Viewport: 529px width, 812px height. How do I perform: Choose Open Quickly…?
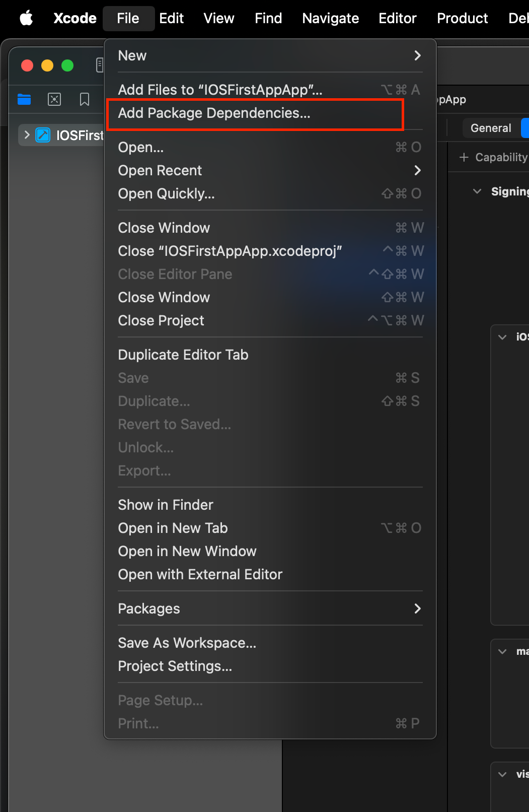pyautogui.click(x=270, y=193)
